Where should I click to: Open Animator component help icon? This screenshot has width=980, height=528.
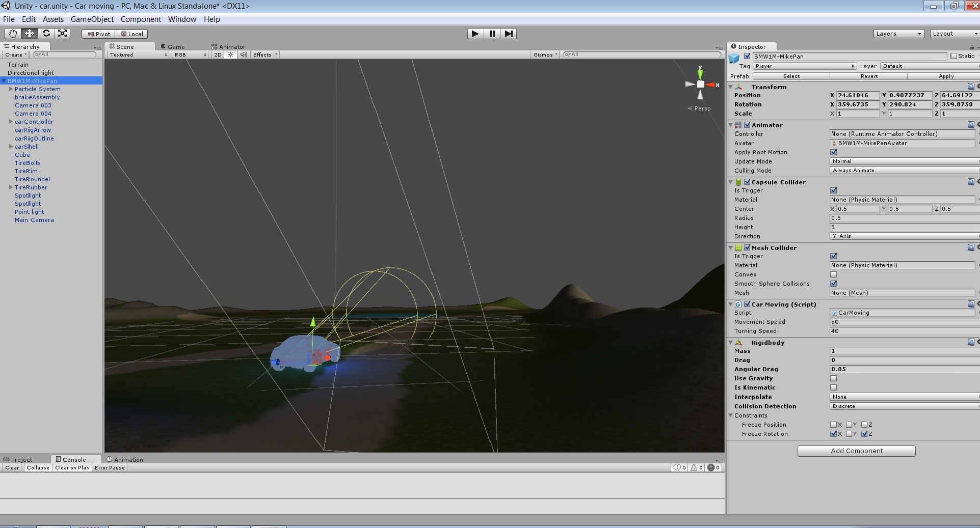tap(970, 125)
